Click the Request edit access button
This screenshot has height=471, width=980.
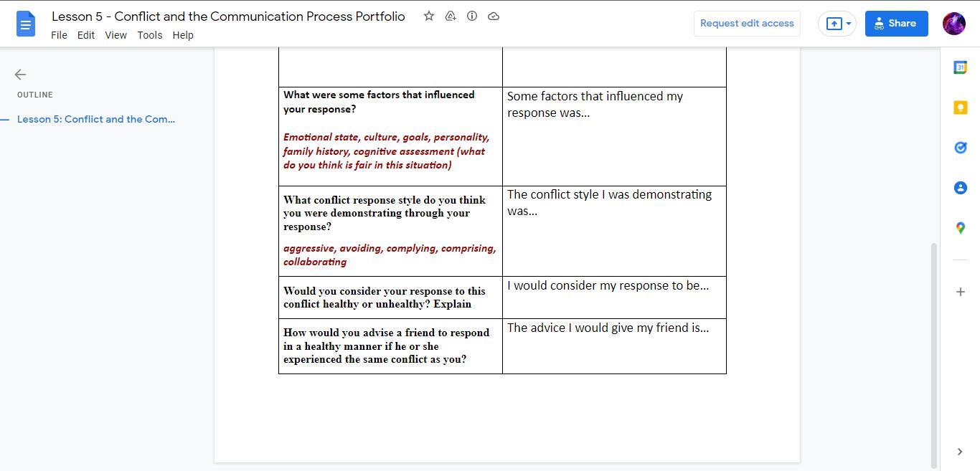pyautogui.click(x=747, y=24)
